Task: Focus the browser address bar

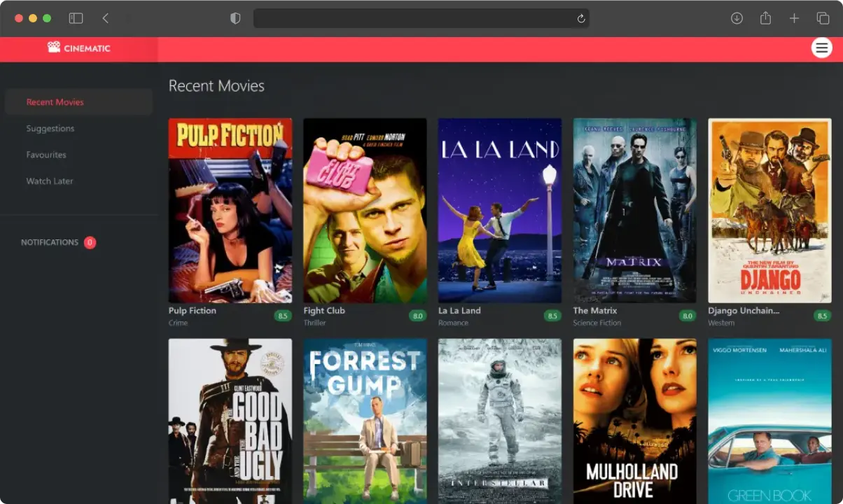Action: [x=421, y=18]
